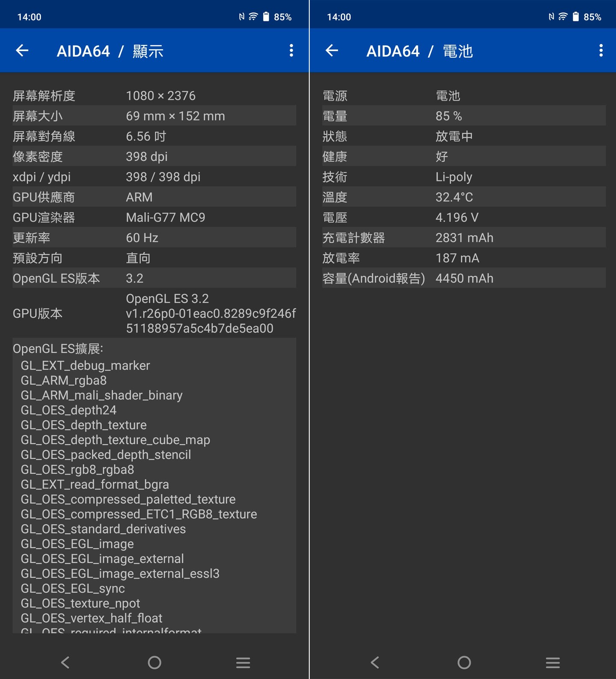Tap Android back nav button under 顯示 screen
Image resolution: width=616 pixels, height=679 pixels.
click(65, 663)
